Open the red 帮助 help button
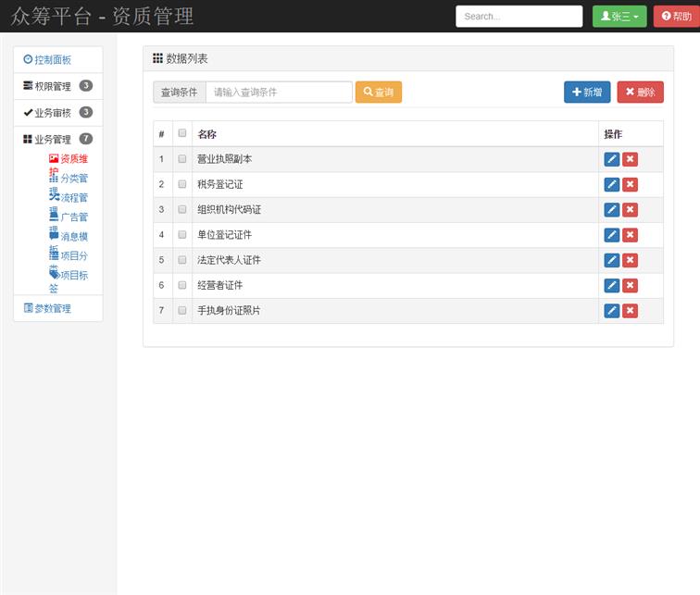 pos(677,17)
